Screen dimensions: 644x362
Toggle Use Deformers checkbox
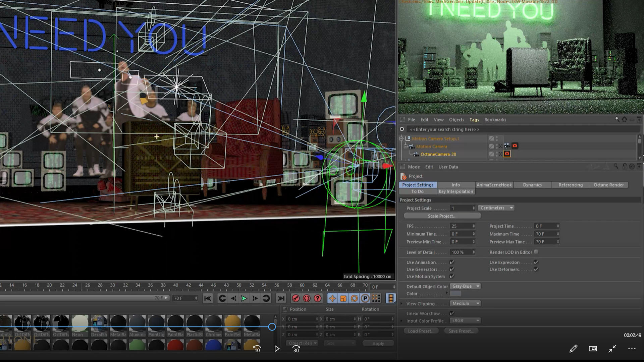coord(536,269)
